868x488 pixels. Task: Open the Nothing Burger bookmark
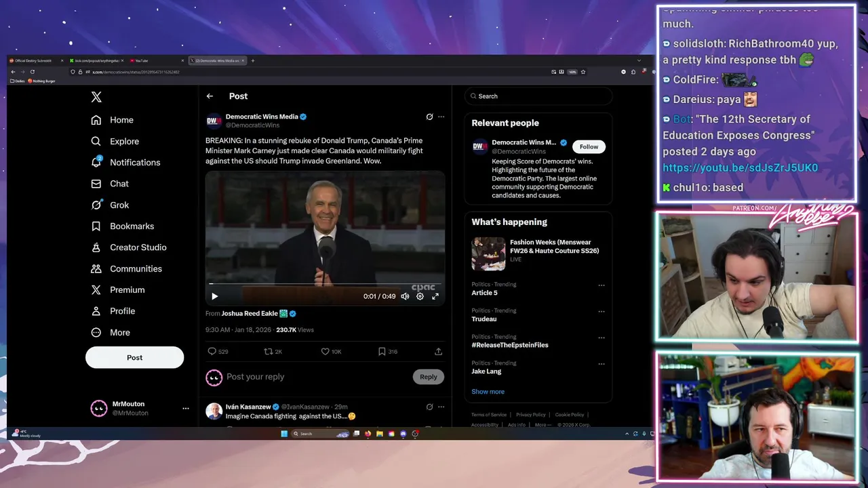[41, 81]
